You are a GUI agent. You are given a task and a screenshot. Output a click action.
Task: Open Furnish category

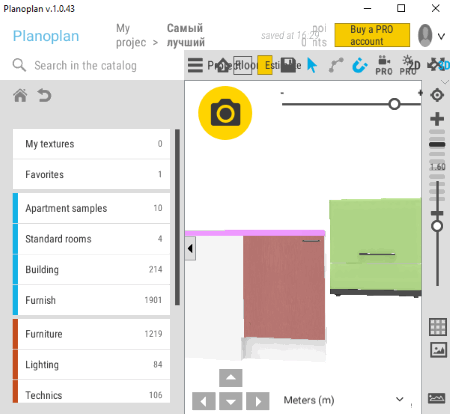click(91, 300)
